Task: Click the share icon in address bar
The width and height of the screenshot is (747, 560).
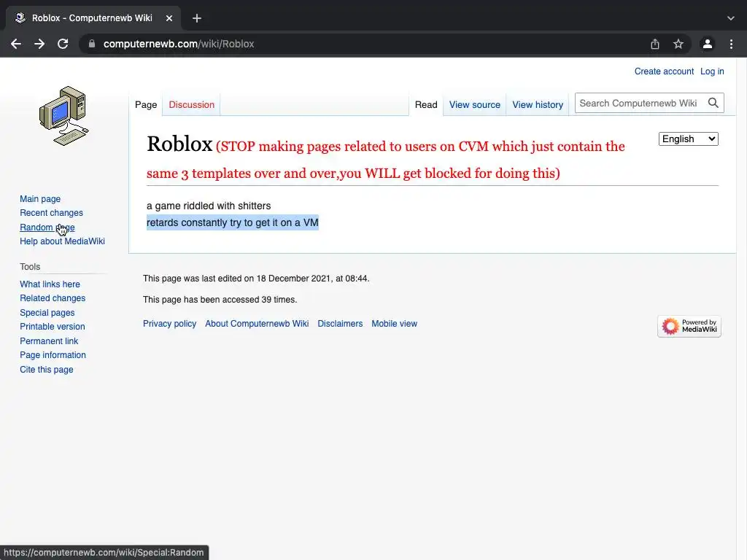Action: click(x=655, y=44)
